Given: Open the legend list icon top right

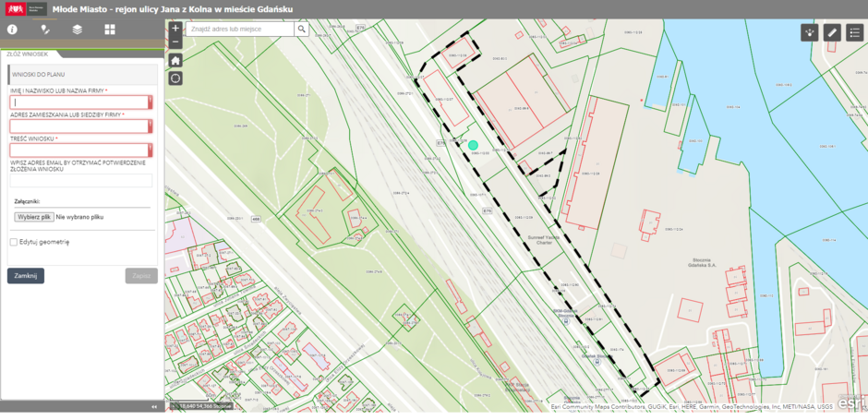Looking at the screenshot, I should 854,32.
